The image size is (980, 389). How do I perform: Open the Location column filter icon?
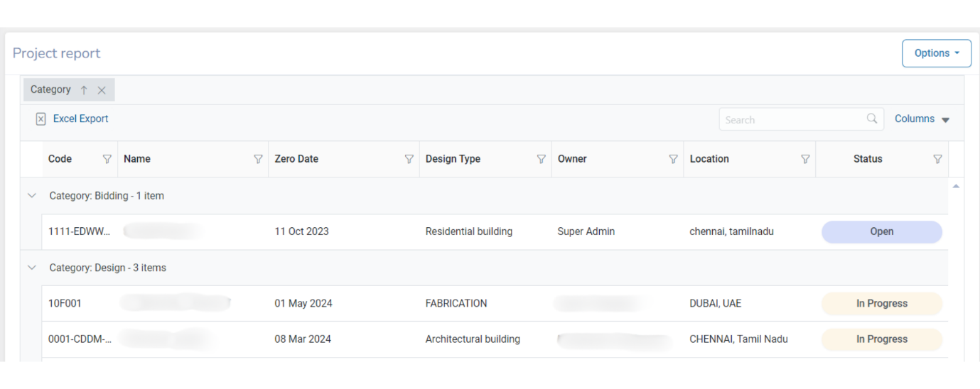point(805,159)
